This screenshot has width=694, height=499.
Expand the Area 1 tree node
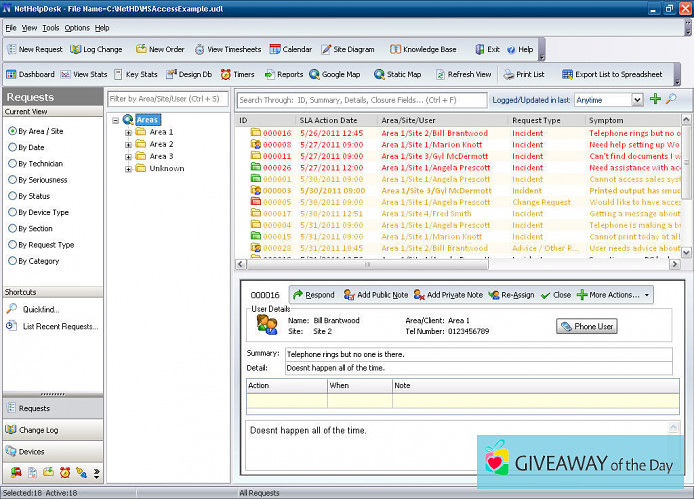[128, 132]
